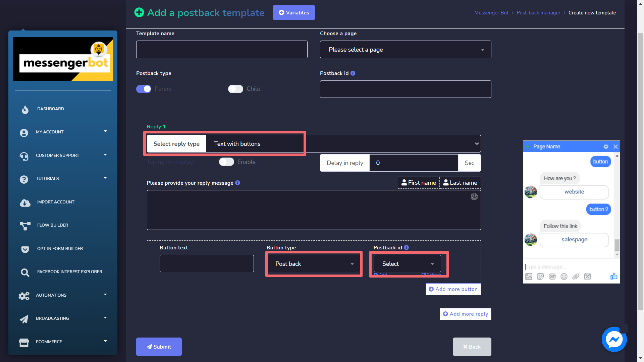
Task: Click Add more reply
Action: (466, 314)
